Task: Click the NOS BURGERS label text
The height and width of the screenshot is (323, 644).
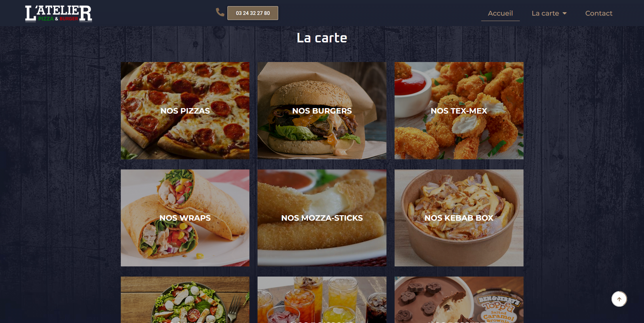Action: pyautogui.click(x=322, y=111)
